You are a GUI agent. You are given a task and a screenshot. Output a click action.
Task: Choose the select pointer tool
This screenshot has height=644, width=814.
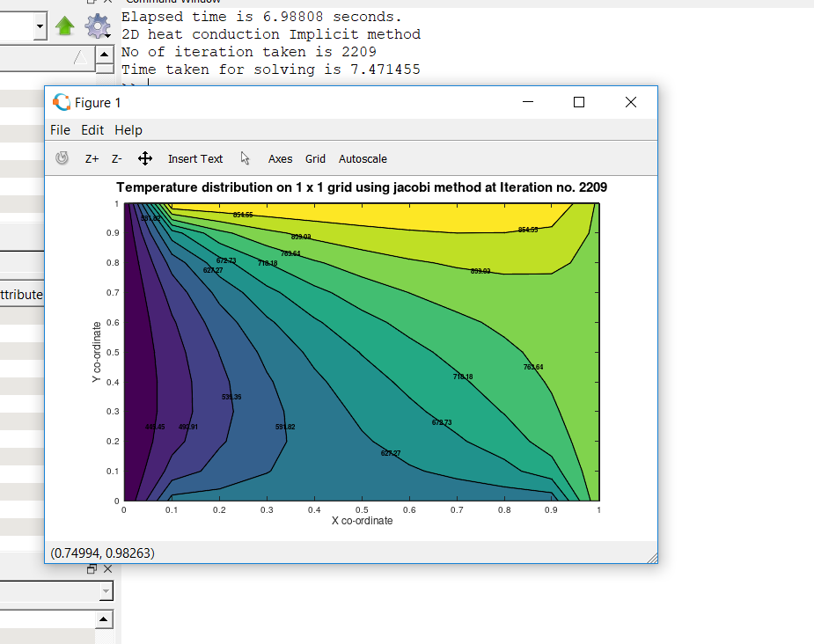pyautogui.click(x=246, y=159)
